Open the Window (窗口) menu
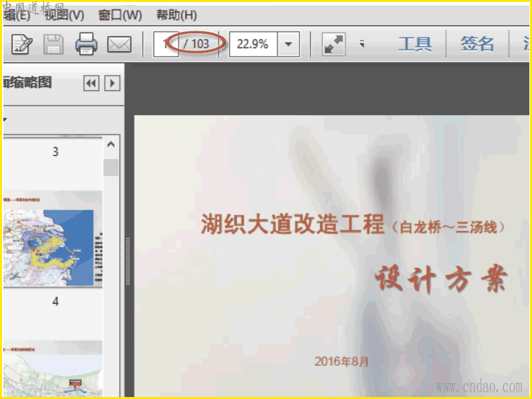 click(x=120, y=15)
